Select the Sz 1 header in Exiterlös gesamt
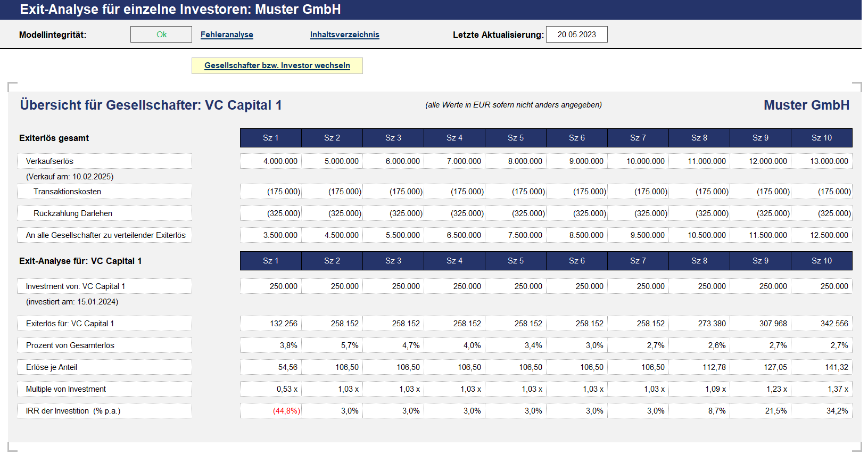This screenshot has height=462, width=868. pos(271,138)
